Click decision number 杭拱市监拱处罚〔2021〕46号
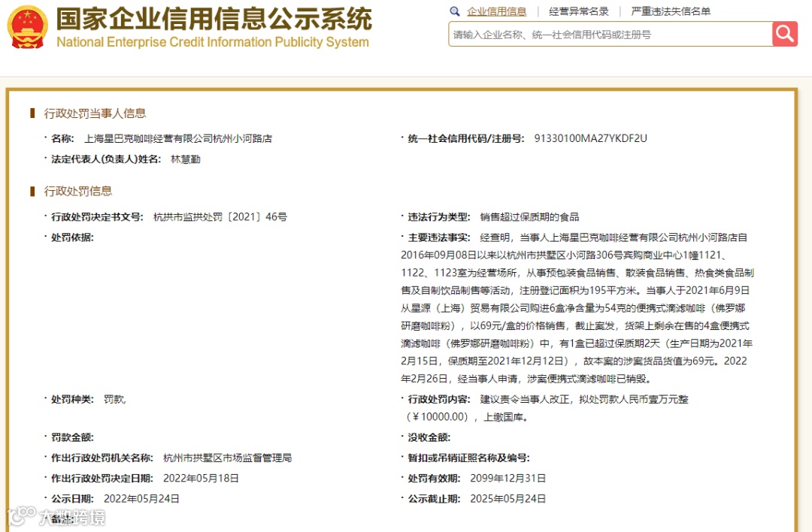812x532 pixels. [x=220, y=217]
